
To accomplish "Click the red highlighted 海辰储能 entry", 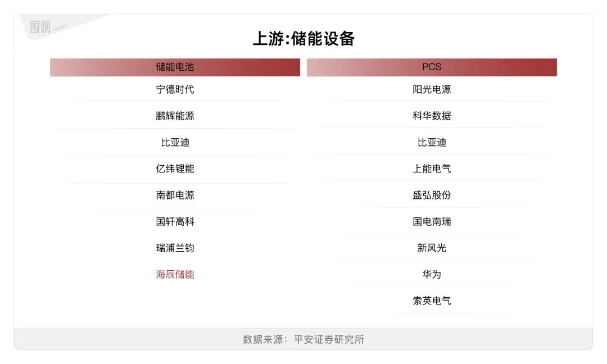I will click(175, 274).
